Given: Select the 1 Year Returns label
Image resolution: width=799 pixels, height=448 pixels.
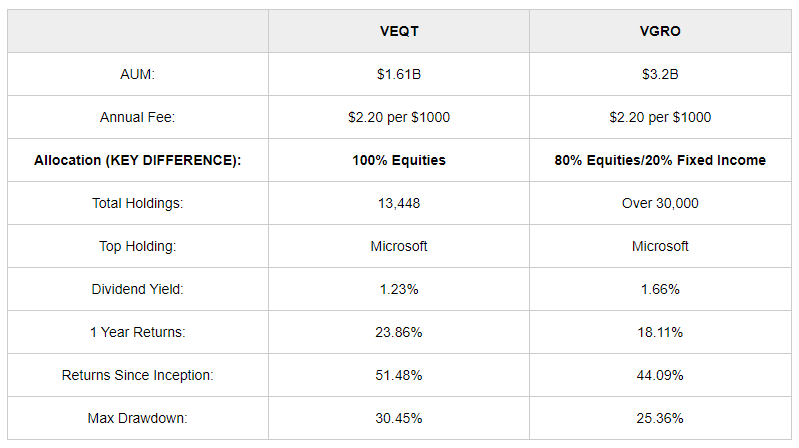Looking at the screenshot, I should click(138, 332).
